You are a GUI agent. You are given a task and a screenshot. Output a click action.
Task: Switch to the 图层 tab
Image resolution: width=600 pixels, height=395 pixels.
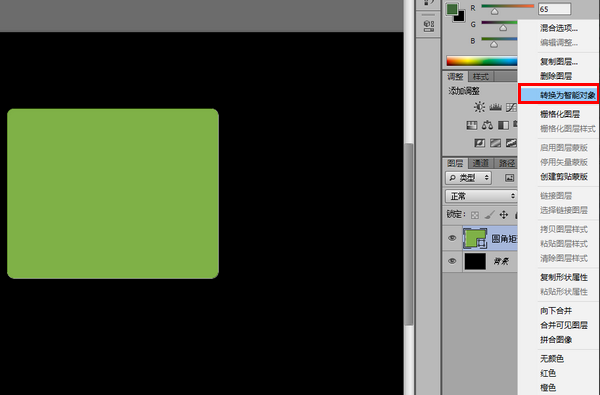455,163
